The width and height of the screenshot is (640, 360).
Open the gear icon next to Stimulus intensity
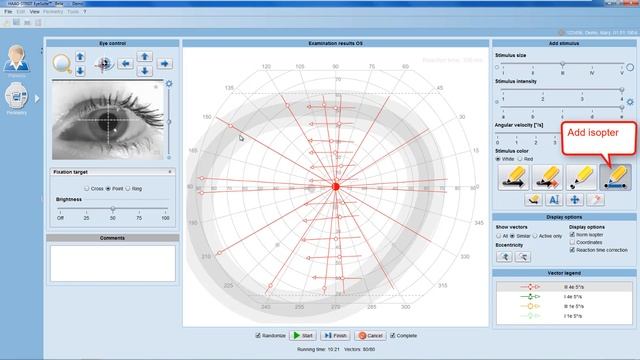click(630, 102)
